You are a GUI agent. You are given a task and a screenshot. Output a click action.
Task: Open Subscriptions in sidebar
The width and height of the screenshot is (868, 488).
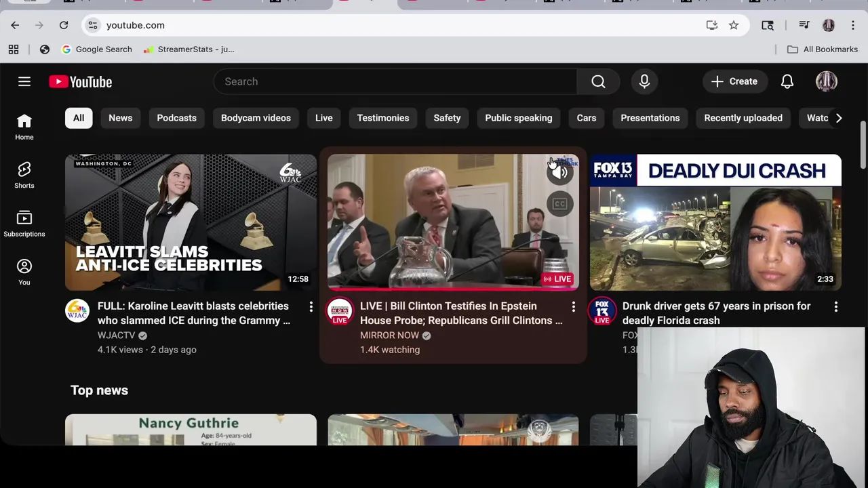point(24,224)
